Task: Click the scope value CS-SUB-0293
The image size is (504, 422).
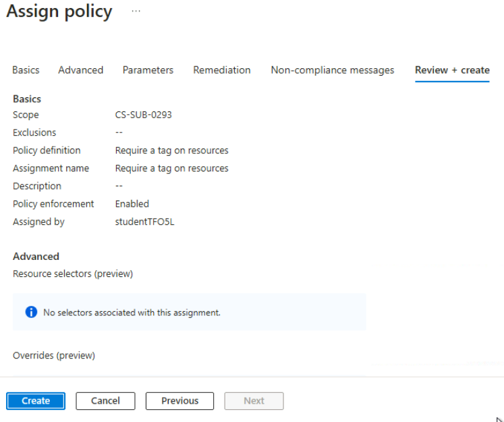Action: tap(143, 115)
